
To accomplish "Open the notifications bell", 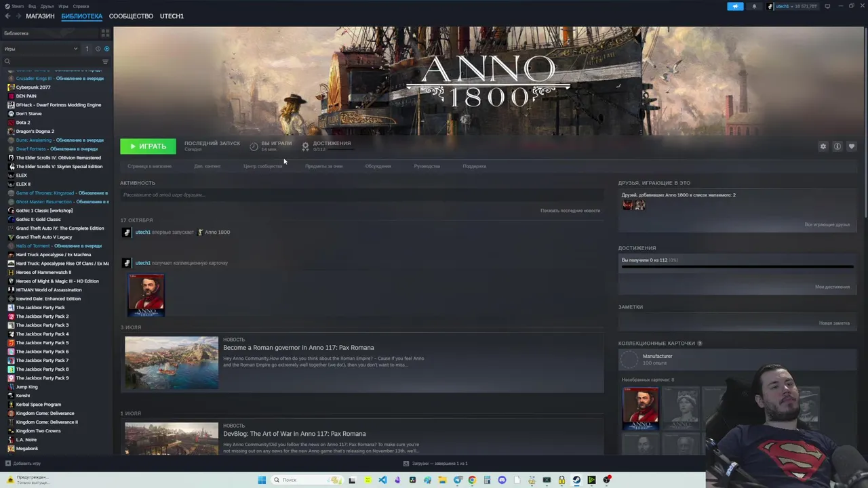I will point(754,6).
